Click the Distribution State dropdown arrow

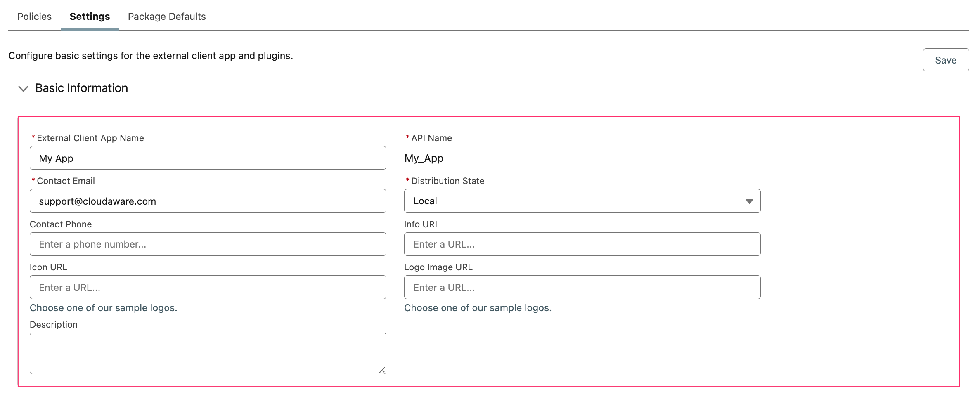click(x=749, y=201)
